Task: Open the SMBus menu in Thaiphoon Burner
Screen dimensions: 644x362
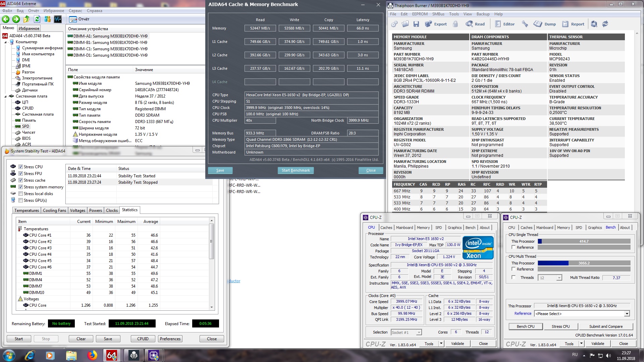Action: tap(438, 14)
